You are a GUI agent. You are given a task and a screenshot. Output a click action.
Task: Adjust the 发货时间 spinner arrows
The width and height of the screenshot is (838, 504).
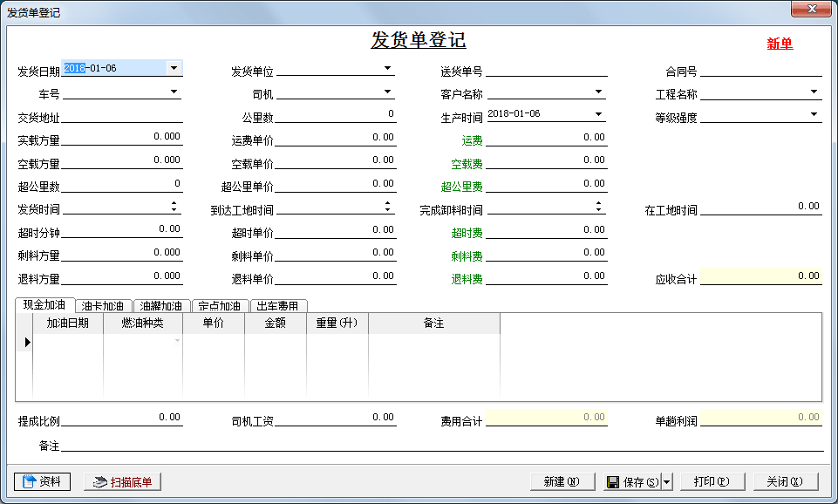[x=174, y=207]
